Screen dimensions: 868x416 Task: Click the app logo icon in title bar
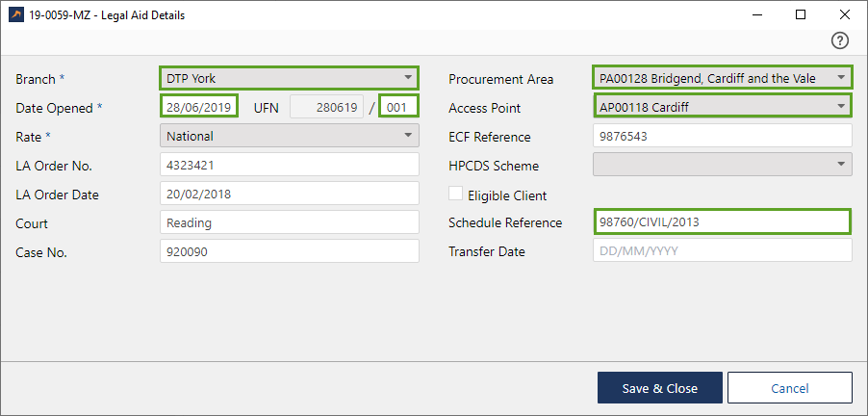(x=15, y=14)
